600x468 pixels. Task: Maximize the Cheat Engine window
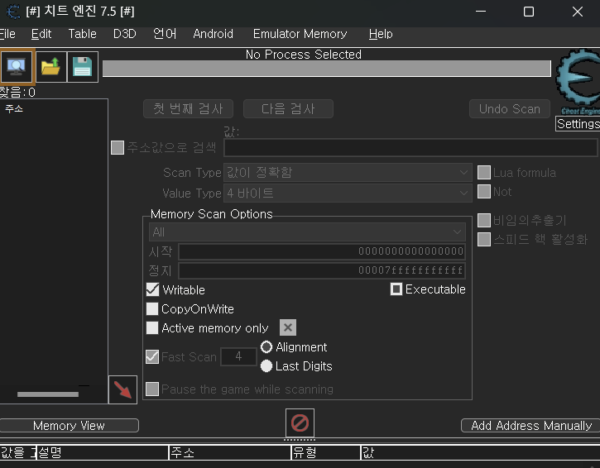click(529, 11)
